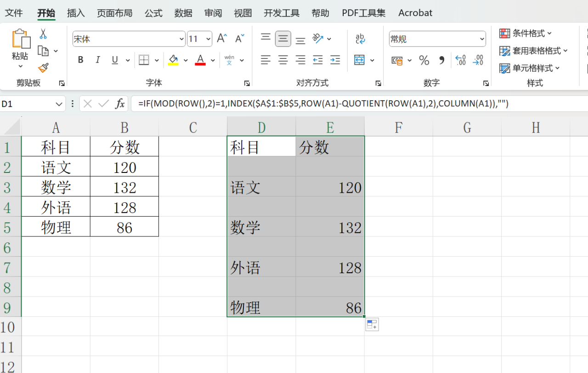588x373 pixels.
Task: Select row 10 header
Action: tap(11, 327)
